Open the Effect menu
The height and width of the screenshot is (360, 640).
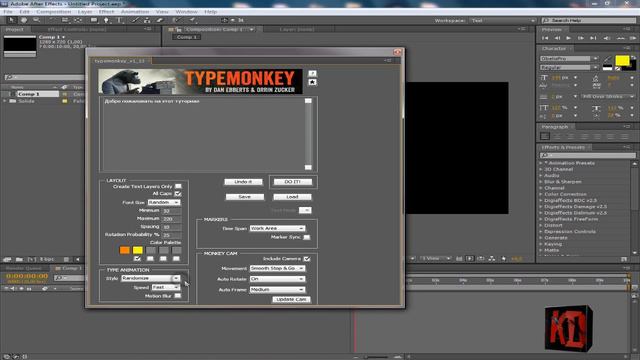pos(107,12)
